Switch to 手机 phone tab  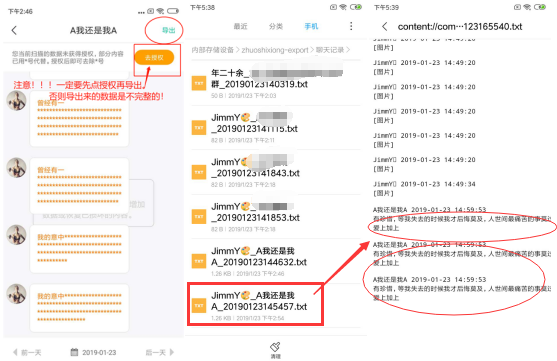click(x=311, y=26)
